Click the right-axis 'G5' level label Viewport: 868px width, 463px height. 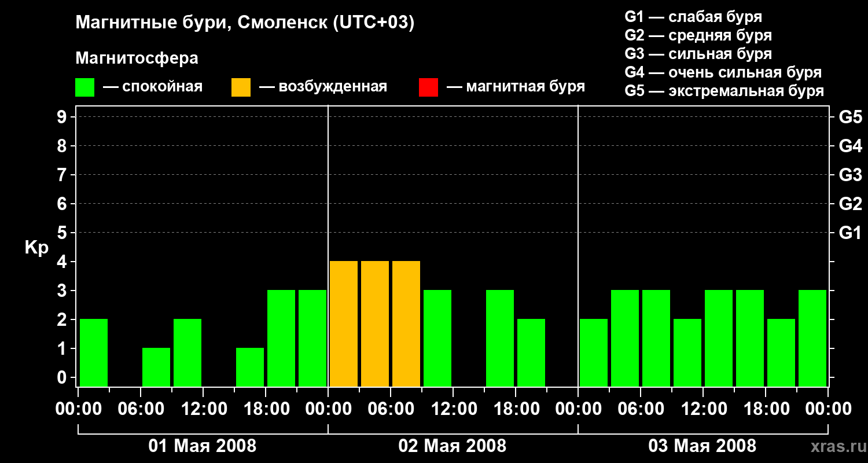click(850, 117)
